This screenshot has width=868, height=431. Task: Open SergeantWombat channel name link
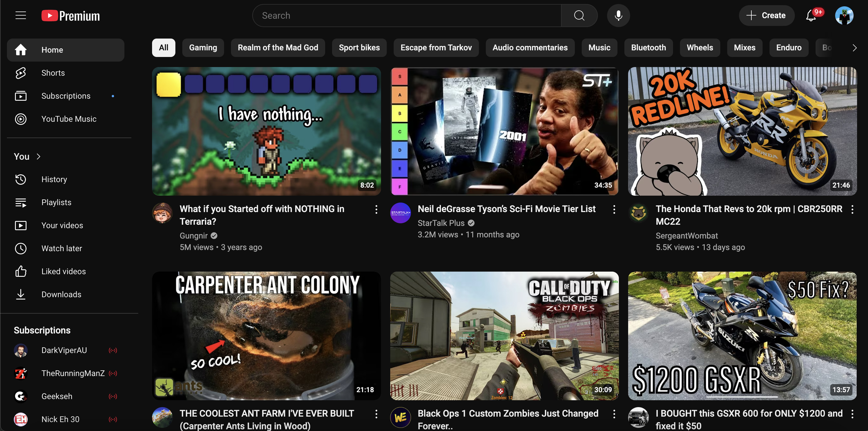[x=686, y=236]
